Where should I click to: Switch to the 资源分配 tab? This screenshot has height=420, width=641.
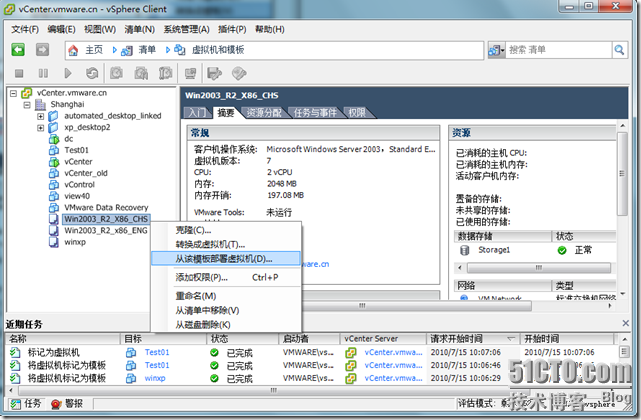point(264,113)
